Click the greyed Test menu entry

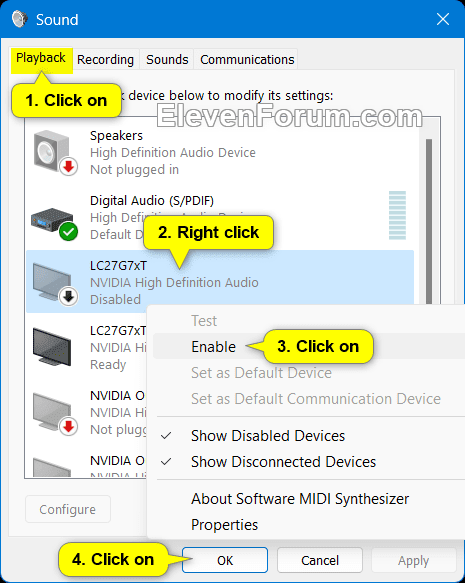click(204, 321)
